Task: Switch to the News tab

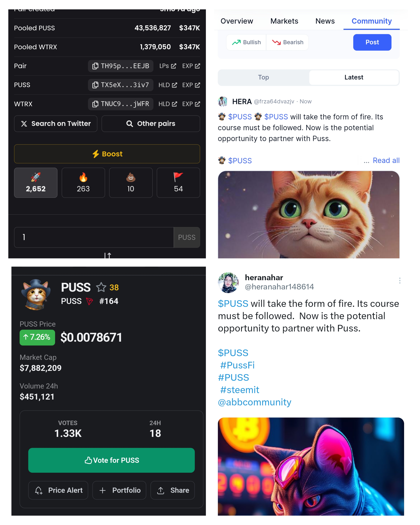Action: (325, 21)
